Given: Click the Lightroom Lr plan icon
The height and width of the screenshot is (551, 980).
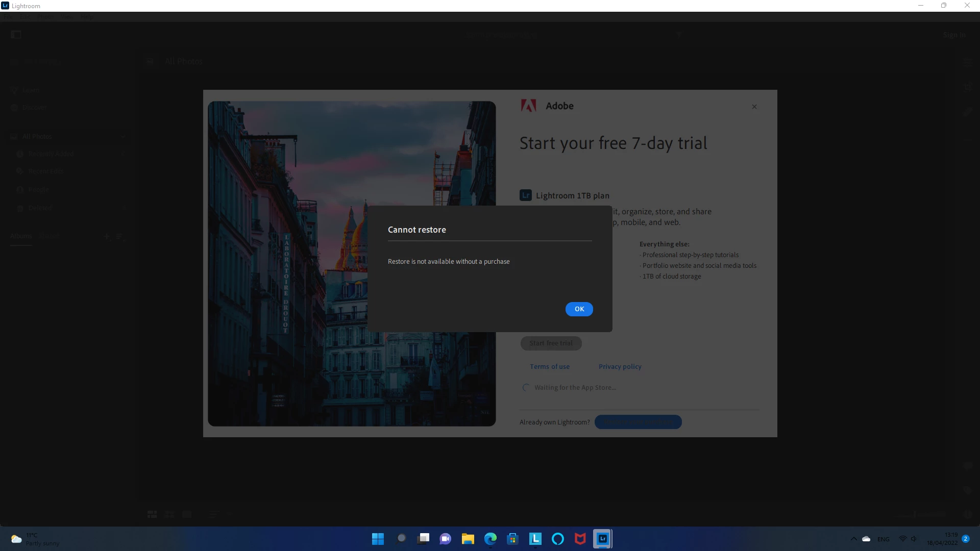Looking at the screenshot, I should click(525, 195).
